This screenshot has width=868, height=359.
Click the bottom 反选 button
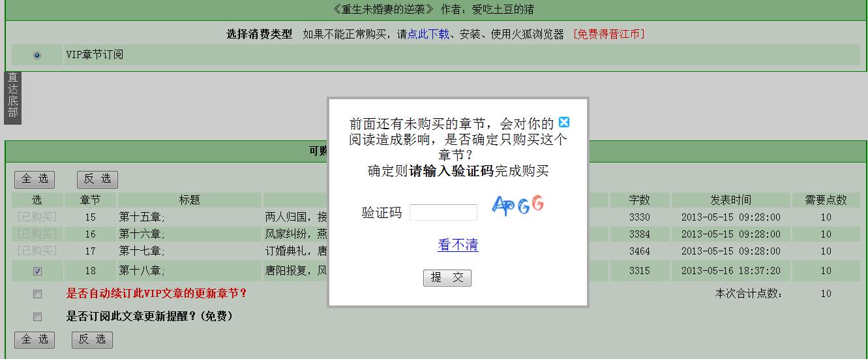coord(92,339)
